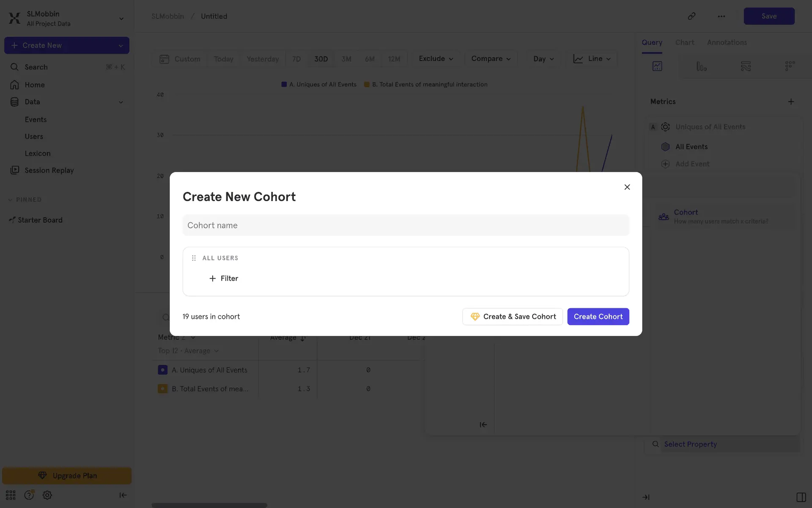Open the Line chart type dropdown
Viewport: 812px width, 508px height.
(592, 59)
